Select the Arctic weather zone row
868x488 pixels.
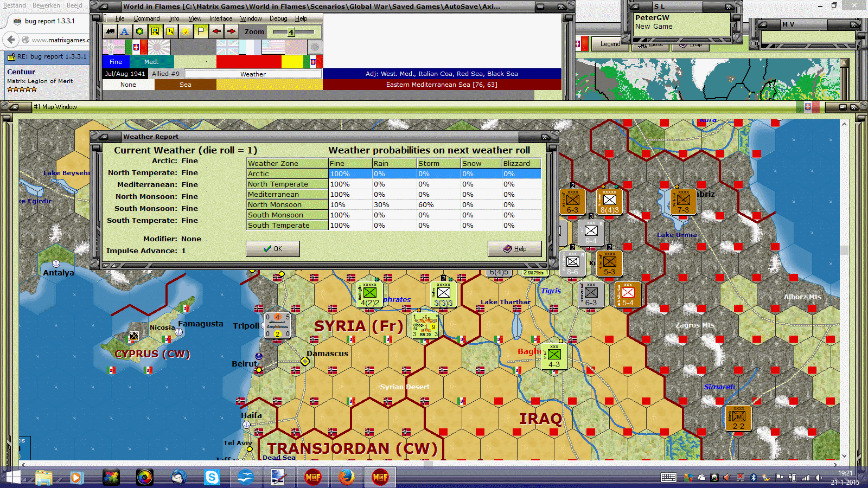pyautogui.click(x=394, y=174)
